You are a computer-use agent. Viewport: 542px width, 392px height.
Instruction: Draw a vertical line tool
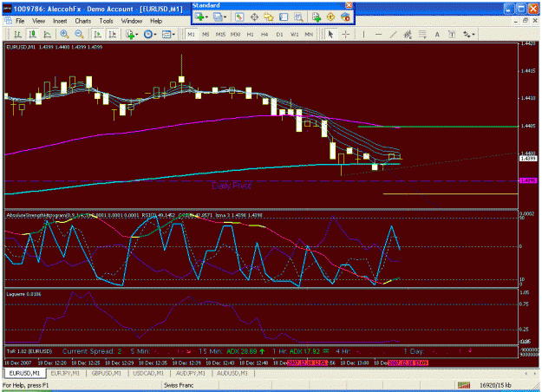(363, 34)
